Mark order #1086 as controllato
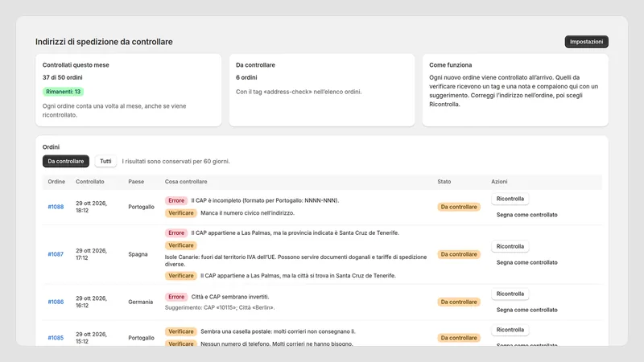The image size is (644, 362). click(x=527, y=310)
